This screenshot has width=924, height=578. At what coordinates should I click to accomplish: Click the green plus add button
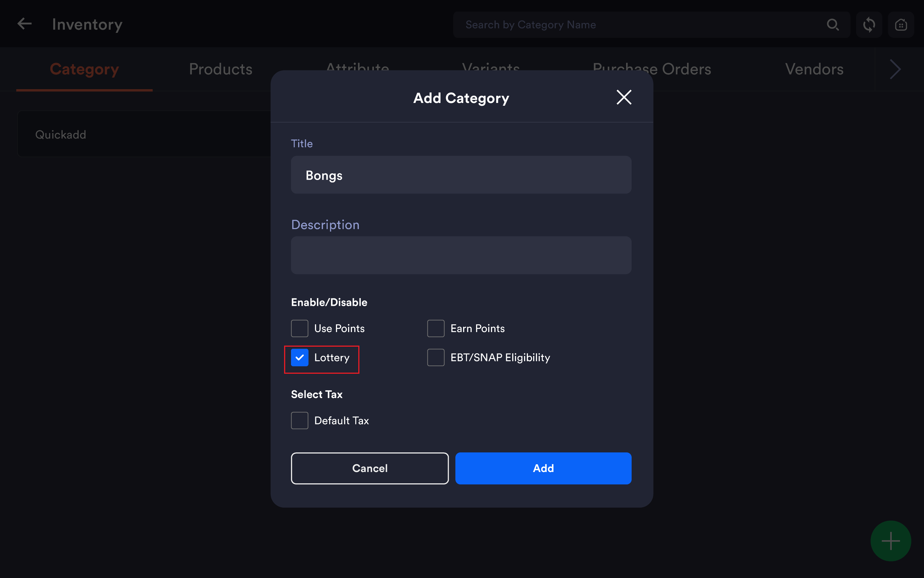[x=890, y=540]
